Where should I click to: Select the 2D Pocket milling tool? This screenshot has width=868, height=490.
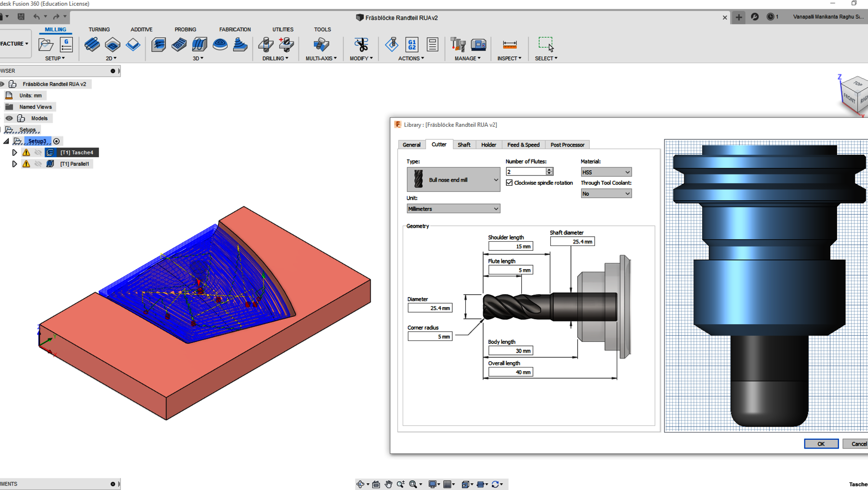pos(112,45)
